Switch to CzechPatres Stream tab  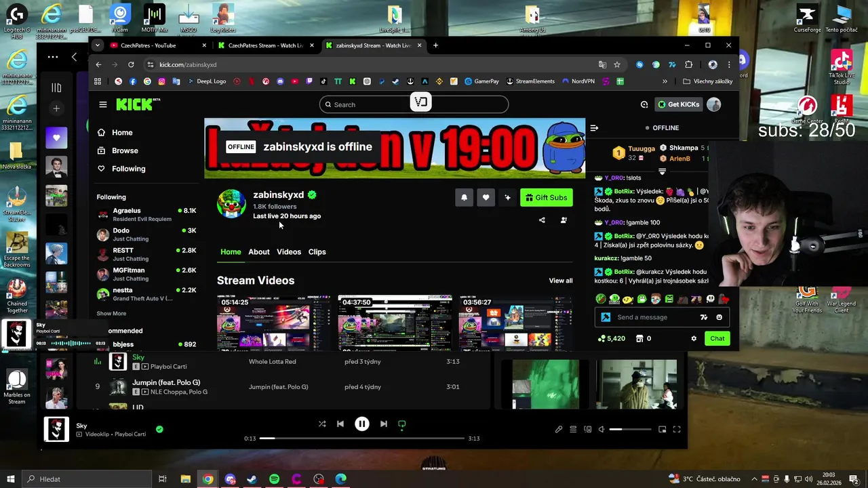point(266,45)
